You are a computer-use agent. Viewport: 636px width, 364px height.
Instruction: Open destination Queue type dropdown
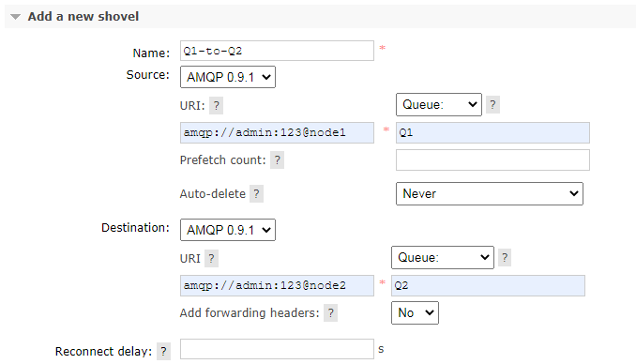click(443, 258)
